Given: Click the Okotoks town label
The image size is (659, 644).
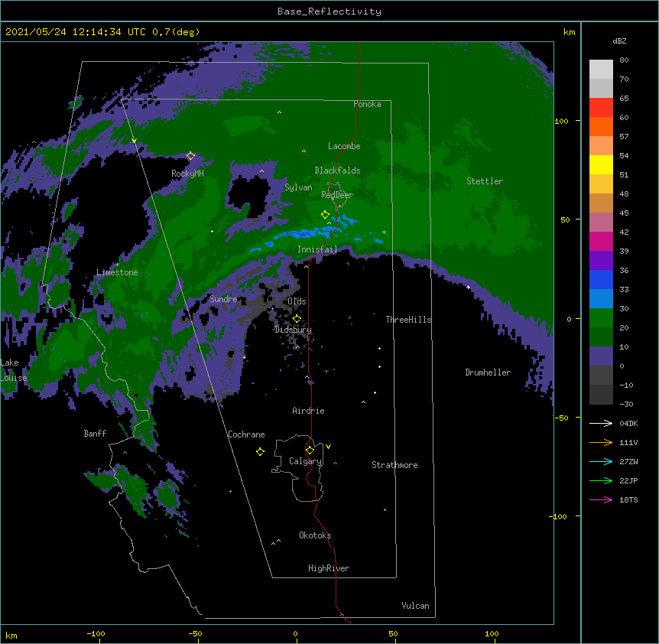Looking at the screenshot, I should point(315,535).
